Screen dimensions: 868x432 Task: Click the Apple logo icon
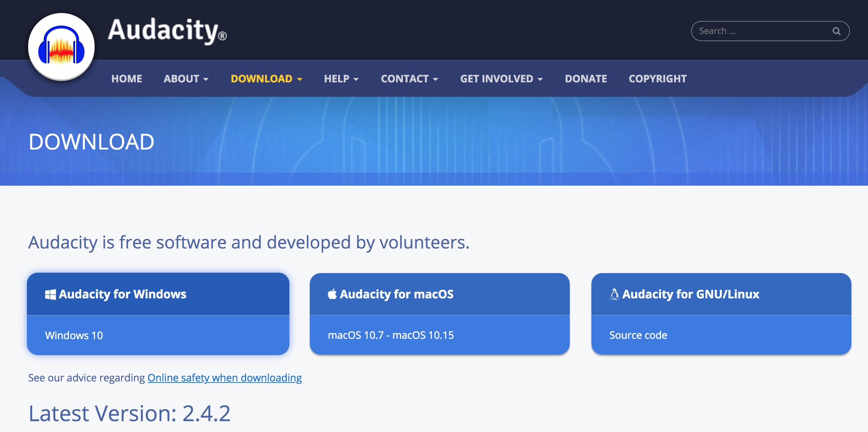click(x=332, y=294)
